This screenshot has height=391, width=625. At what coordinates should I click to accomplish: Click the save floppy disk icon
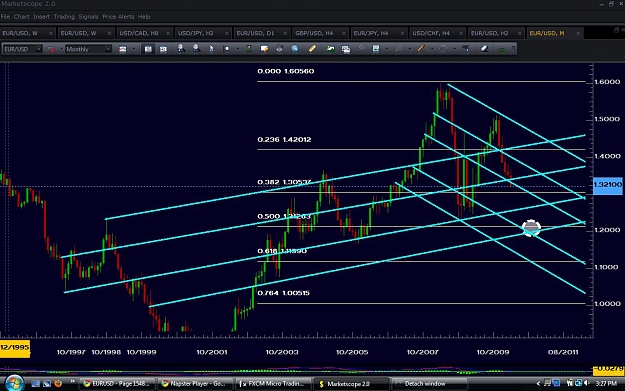pyautogui.click(x=376, y=49)
